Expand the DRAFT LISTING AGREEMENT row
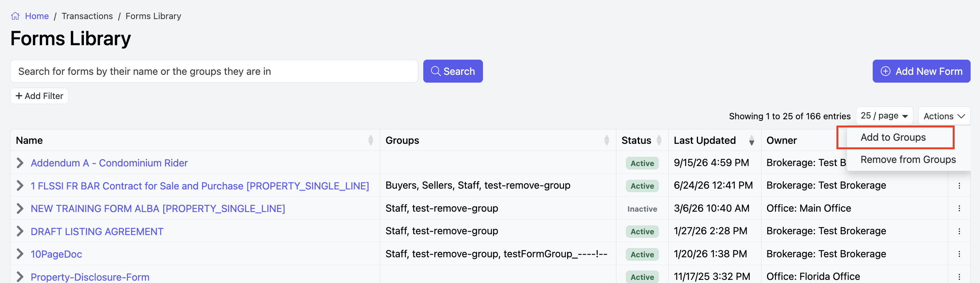 (20, 231)
